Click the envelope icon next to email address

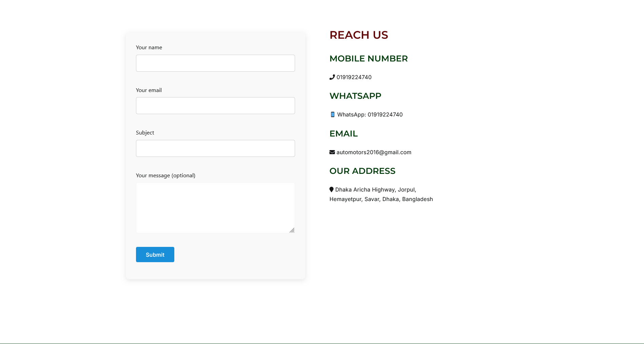(332, 152)
